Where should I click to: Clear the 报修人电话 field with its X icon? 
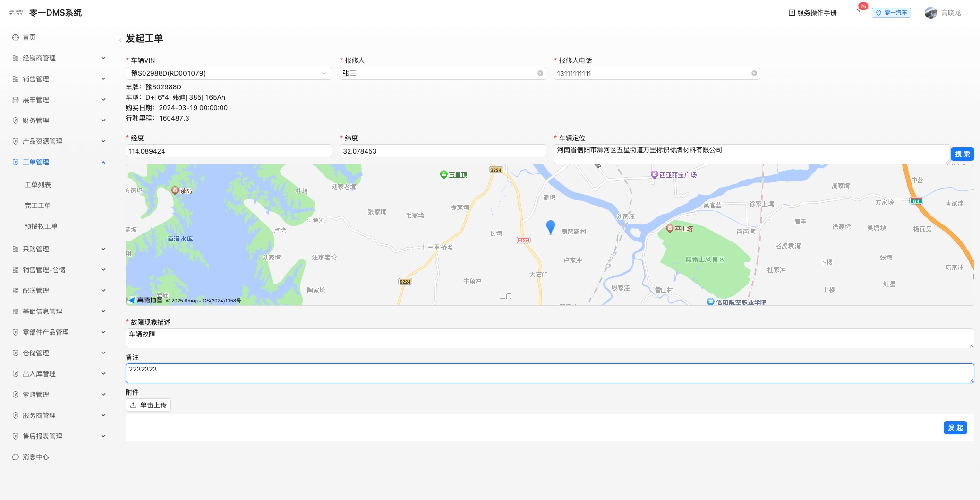pyautogui.click(x=754, y=73)
